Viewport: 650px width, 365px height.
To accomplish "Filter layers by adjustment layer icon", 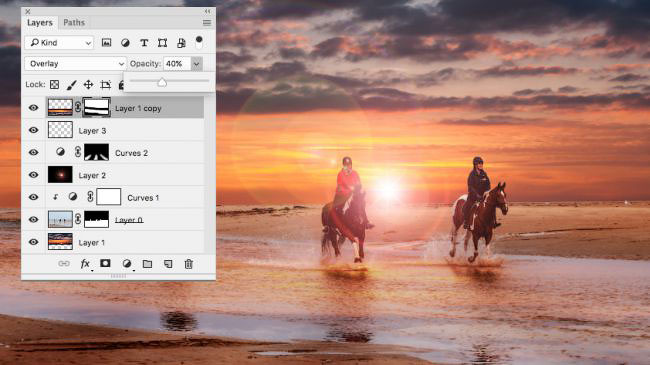I will (x=125, y=43).
